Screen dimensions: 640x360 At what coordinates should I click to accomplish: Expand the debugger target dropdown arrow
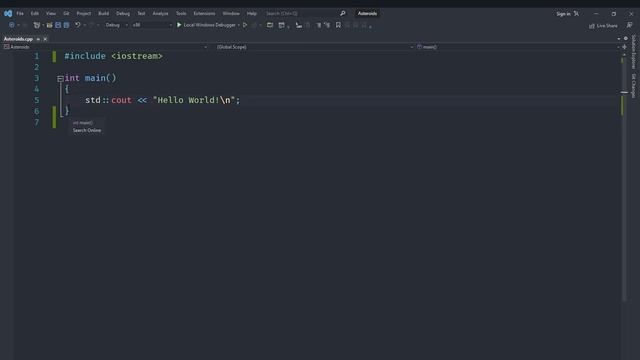tap(238, 25)
